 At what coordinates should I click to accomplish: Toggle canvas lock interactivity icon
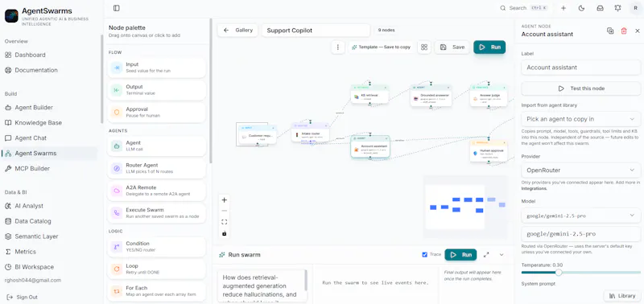pyautogui.click(x=225, y=233)
